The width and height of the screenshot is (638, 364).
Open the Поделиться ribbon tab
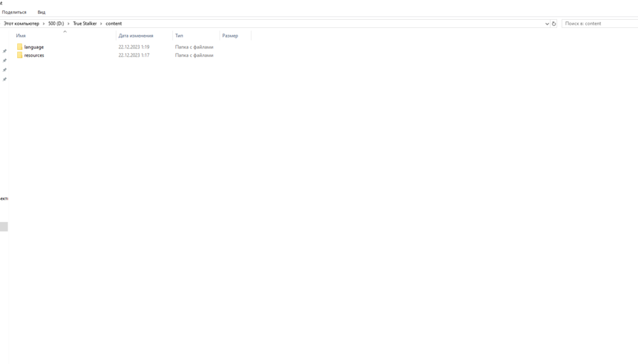click(14, 12)
